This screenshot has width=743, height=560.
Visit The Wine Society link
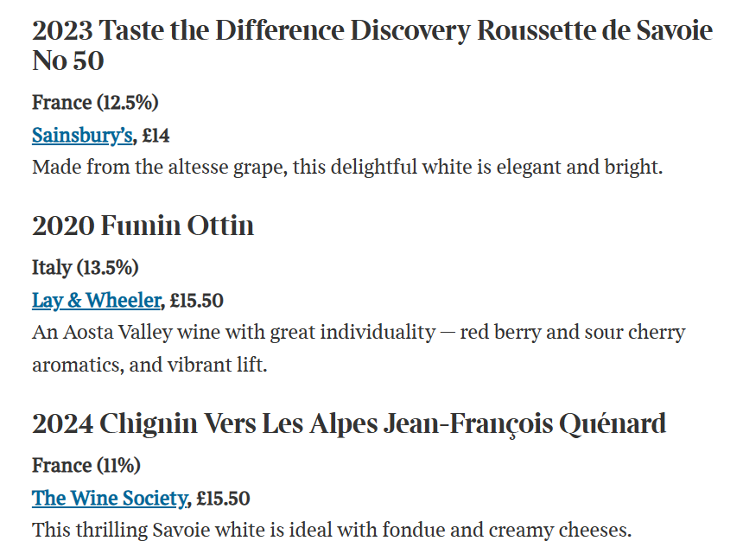click(x=109, y=498)
